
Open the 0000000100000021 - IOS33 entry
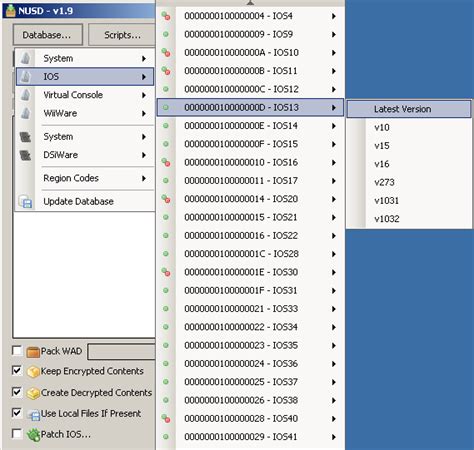(250, 309)
